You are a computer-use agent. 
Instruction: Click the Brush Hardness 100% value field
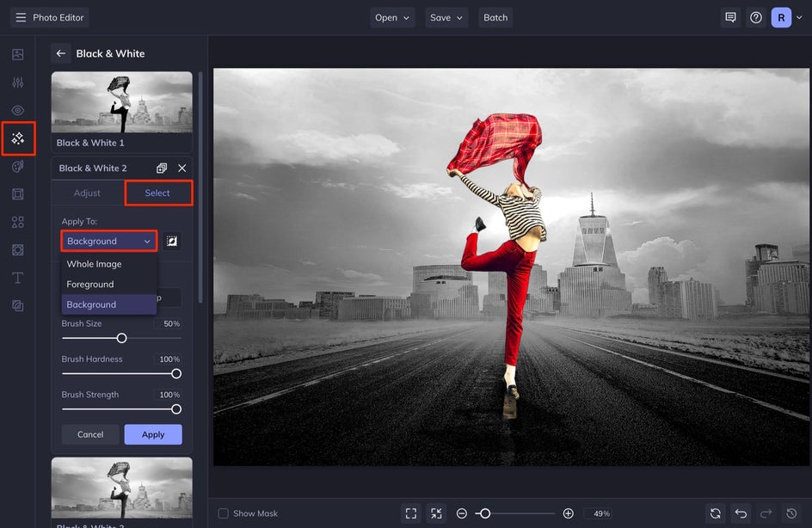[x=169, y=359]
